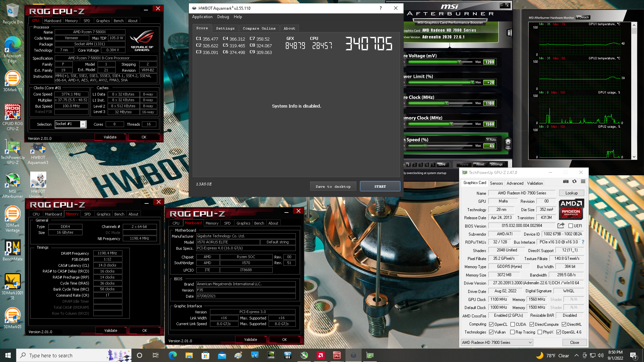Open the Advanced tab in GPU-Z

[515, 183]
